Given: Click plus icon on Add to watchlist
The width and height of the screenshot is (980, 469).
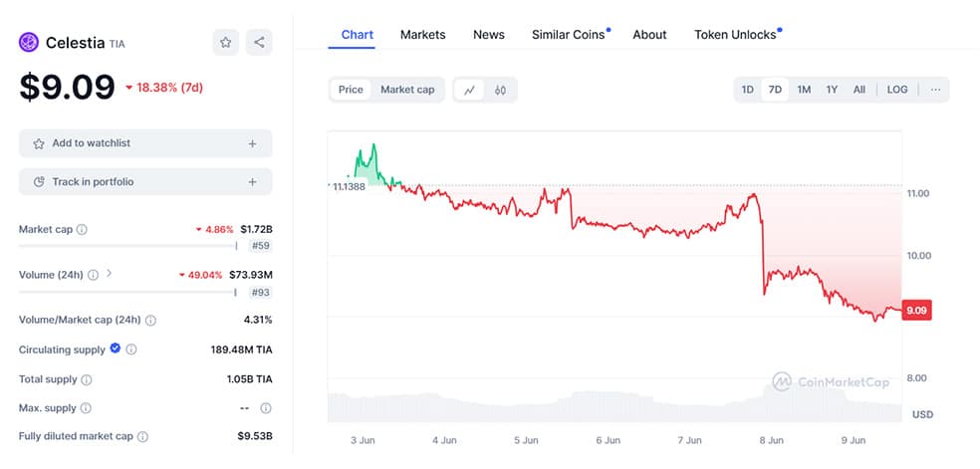Looking at the screenshot, I should [252, 143].
